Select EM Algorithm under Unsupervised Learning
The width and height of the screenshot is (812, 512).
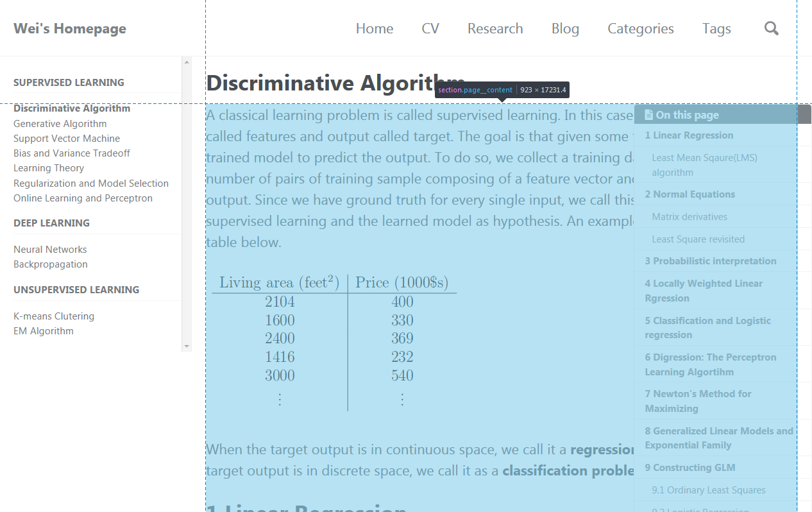43,330
